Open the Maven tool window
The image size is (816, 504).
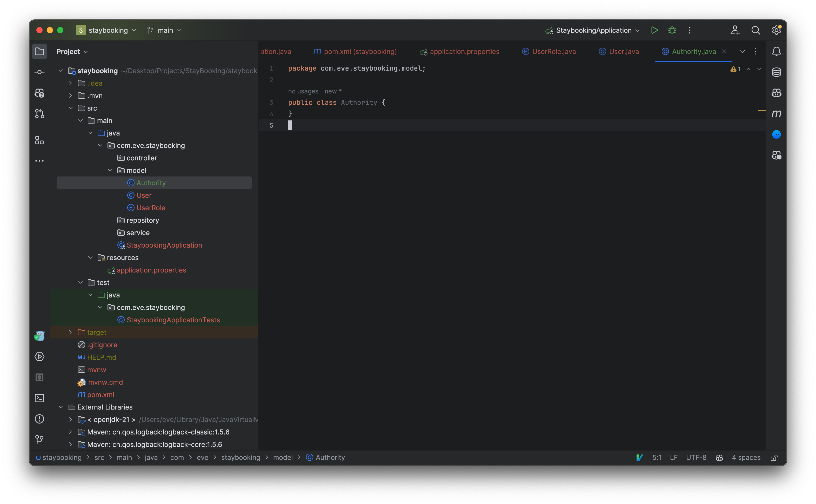pyautogui.click(x=776, y=113)
